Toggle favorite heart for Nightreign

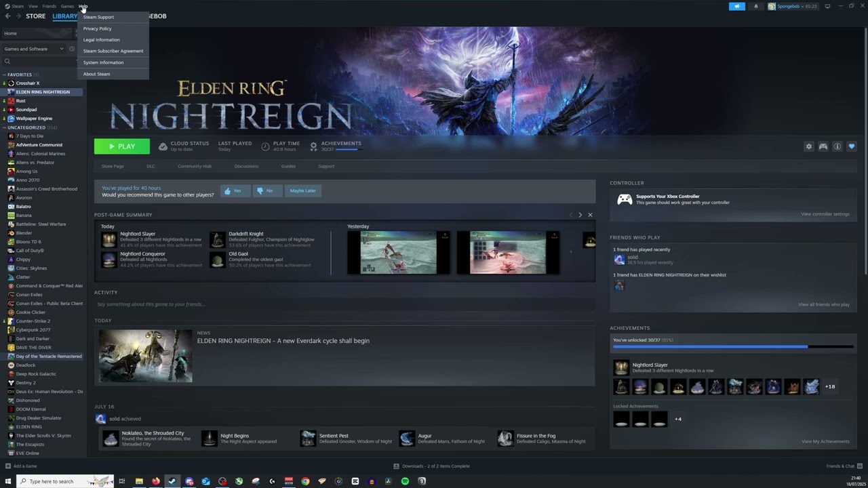pyautogui.click(x=852, y=146)
